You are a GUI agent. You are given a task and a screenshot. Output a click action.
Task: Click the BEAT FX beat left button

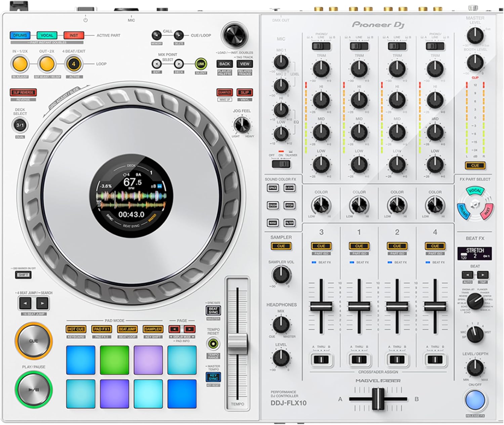click(467, 275)
